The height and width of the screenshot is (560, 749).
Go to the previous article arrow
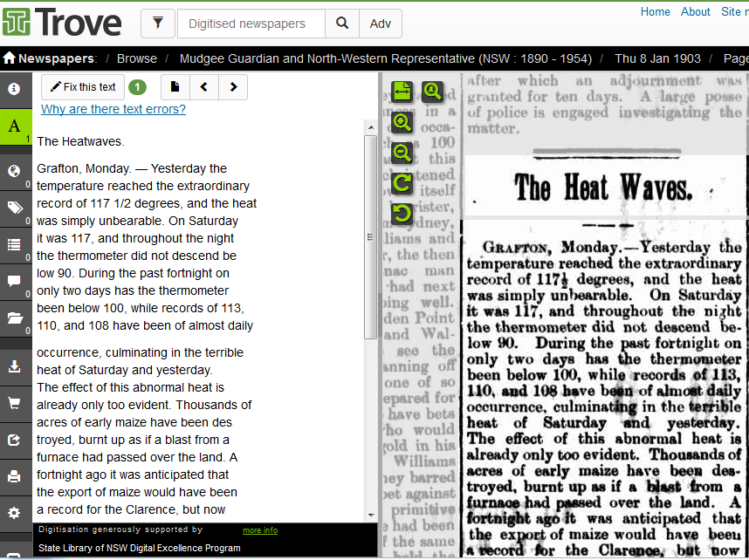(203, 87)
